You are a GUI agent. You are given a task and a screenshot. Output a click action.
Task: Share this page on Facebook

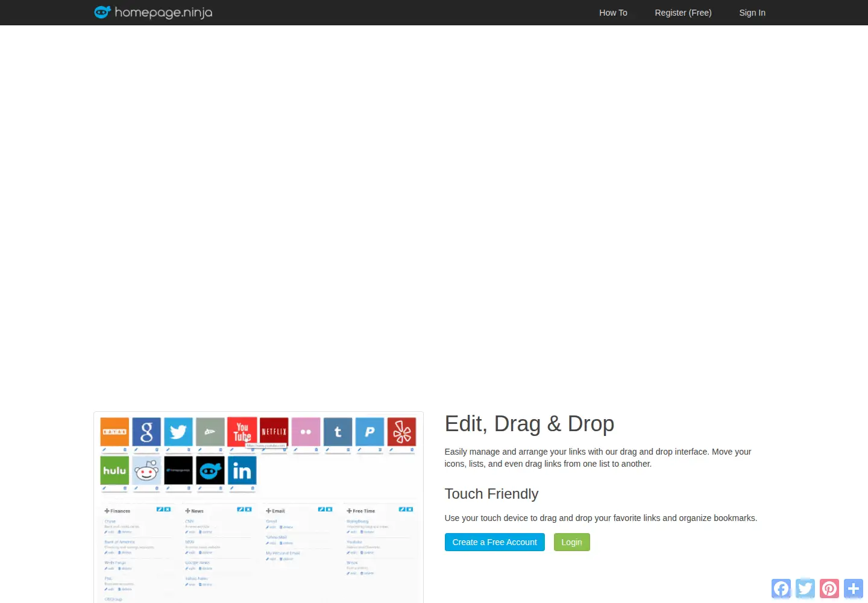tap(781, 589)
